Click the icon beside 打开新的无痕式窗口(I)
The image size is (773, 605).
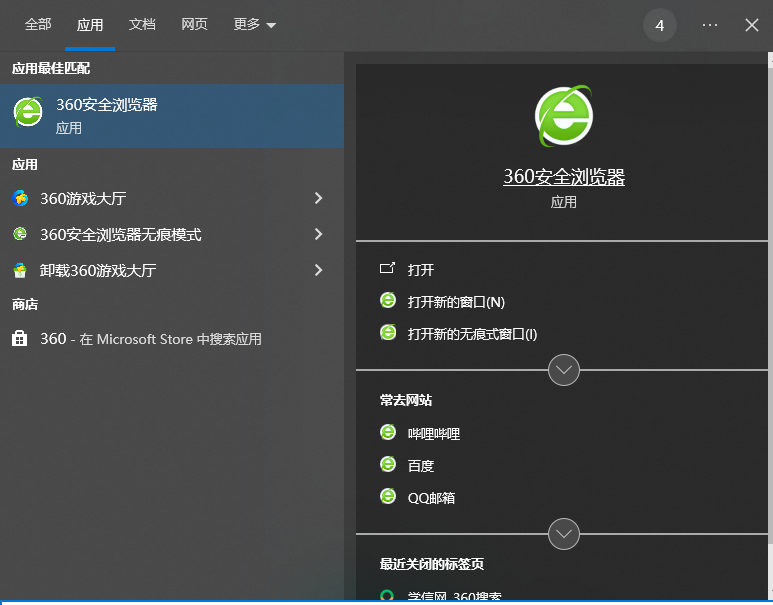[x=388, y=332]
